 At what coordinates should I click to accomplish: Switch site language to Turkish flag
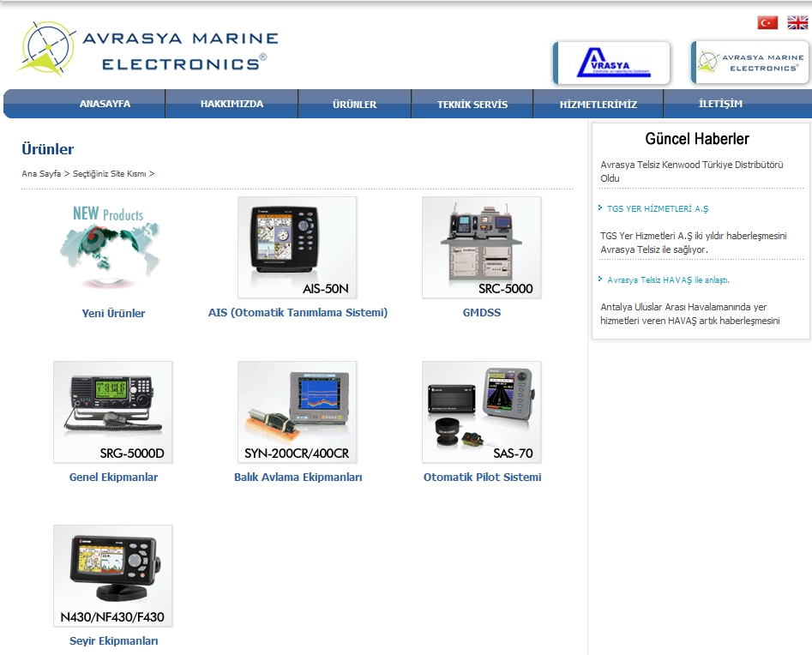767,23
